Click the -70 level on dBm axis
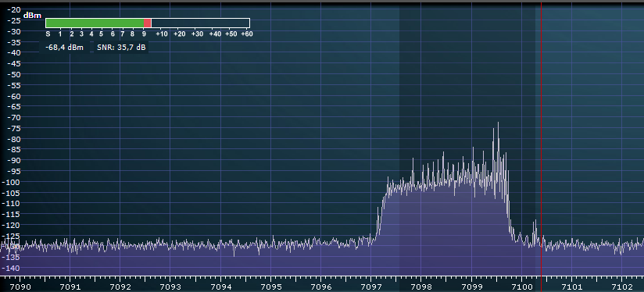This screenshot has height=292, width=644. click(14, 117)
